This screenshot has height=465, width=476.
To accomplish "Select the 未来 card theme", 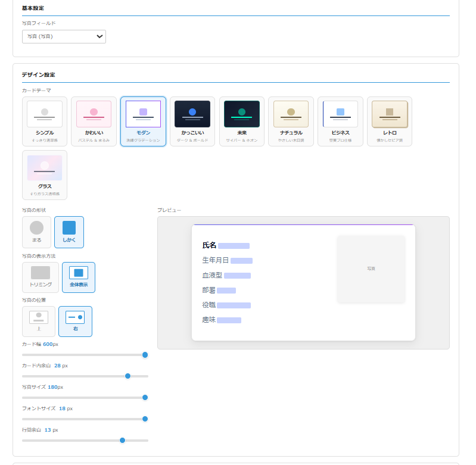I will pyautogui.click(x=242, y=121).
